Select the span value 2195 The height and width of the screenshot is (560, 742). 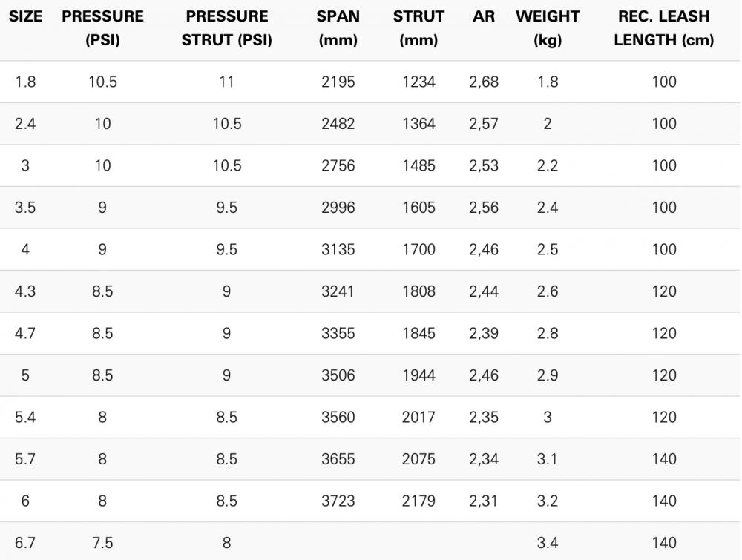coord(338,82)
